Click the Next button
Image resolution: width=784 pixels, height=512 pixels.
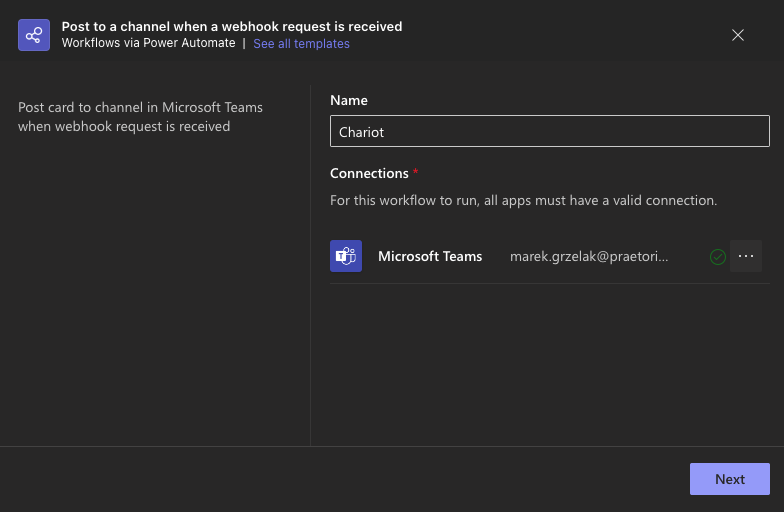[x=730, y=479]
